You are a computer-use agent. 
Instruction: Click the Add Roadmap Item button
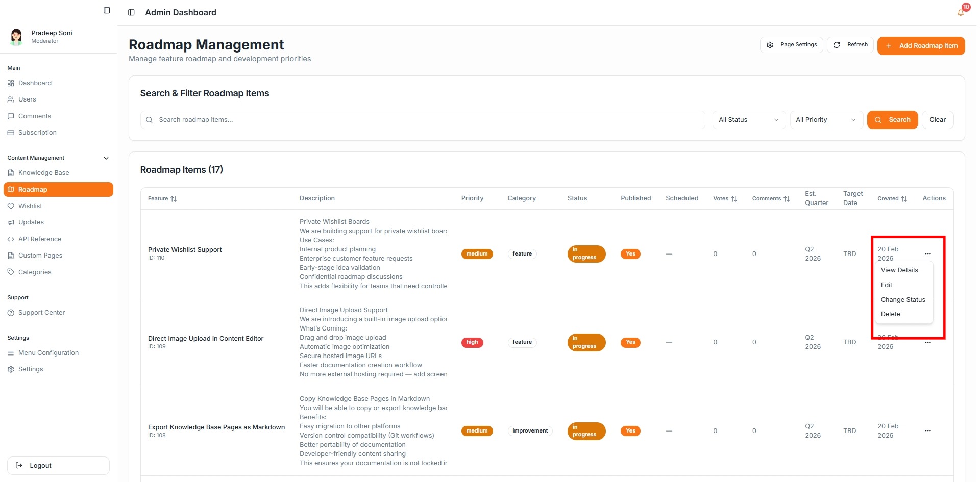(921, 46)
